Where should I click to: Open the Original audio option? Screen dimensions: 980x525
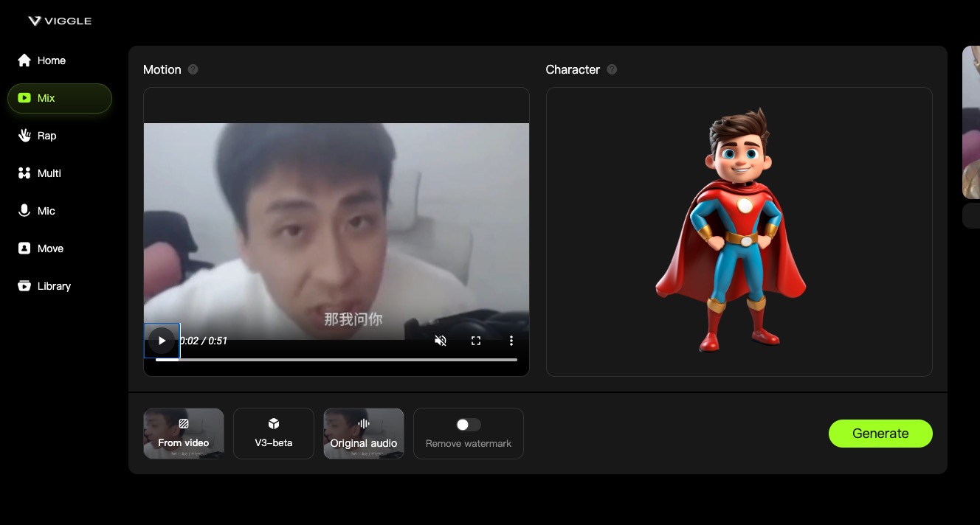(364, 434)
